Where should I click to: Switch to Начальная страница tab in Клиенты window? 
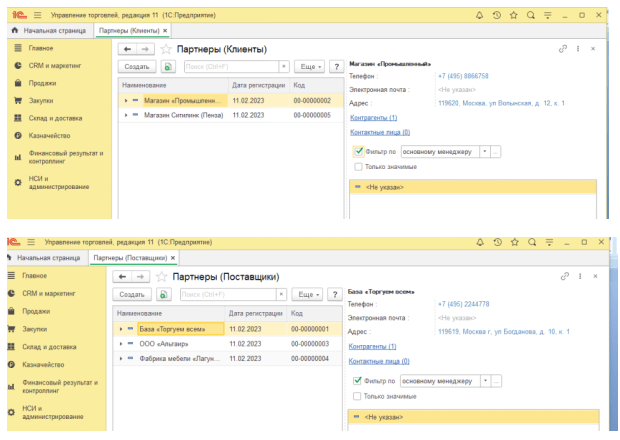pos(49,30)
